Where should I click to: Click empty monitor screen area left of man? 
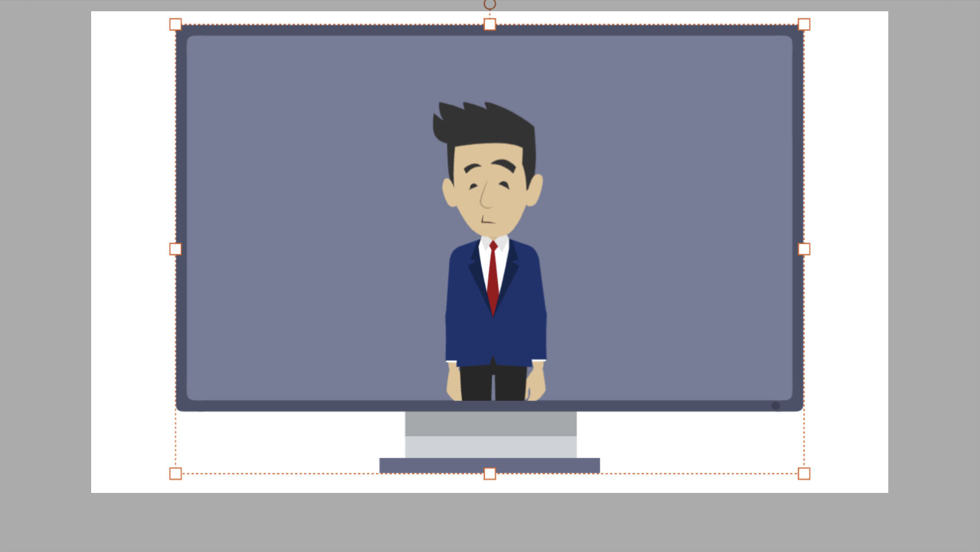click(309, 225)
